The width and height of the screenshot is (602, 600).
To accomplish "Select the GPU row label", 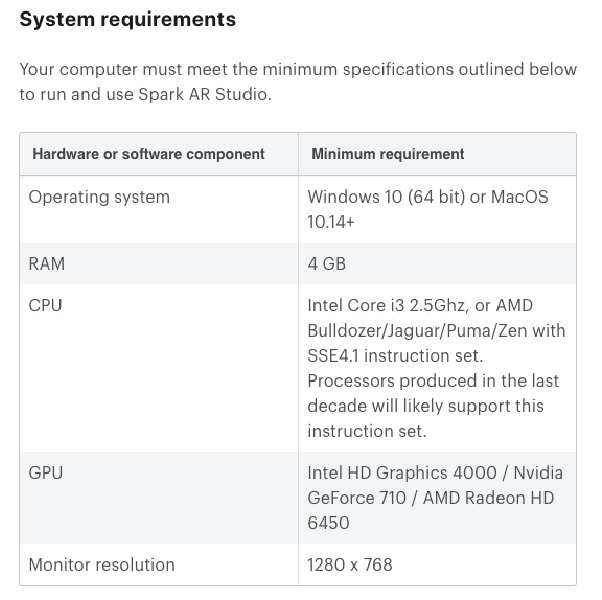I will pyautogui.click(x=46, y=472).
